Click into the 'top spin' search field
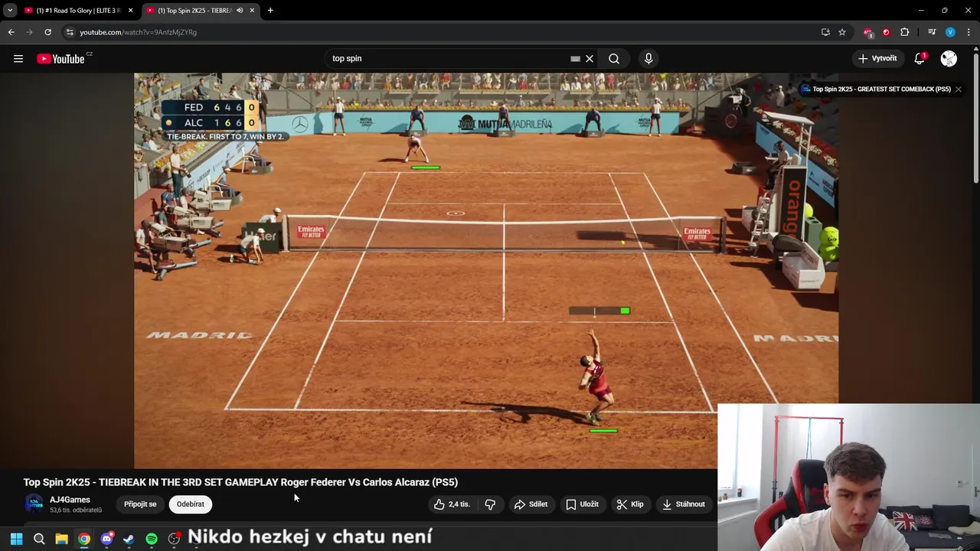980x551 pixels. pyautogui.click(x=448, y=58)
